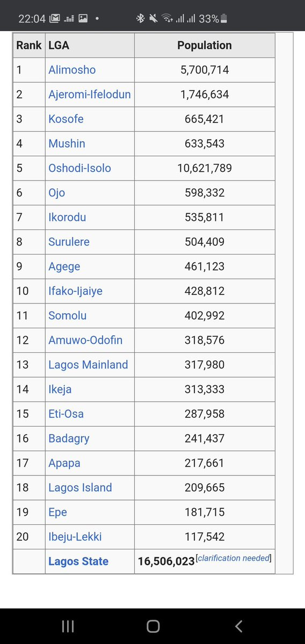This screenshot has width=305, height=644.
Task: Open the Ajeromi-Ifelodun link
Action: tap(90, 95)
